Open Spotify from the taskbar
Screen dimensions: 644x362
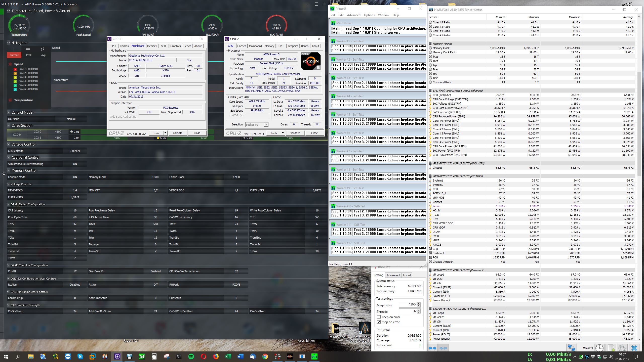[191, 356]
